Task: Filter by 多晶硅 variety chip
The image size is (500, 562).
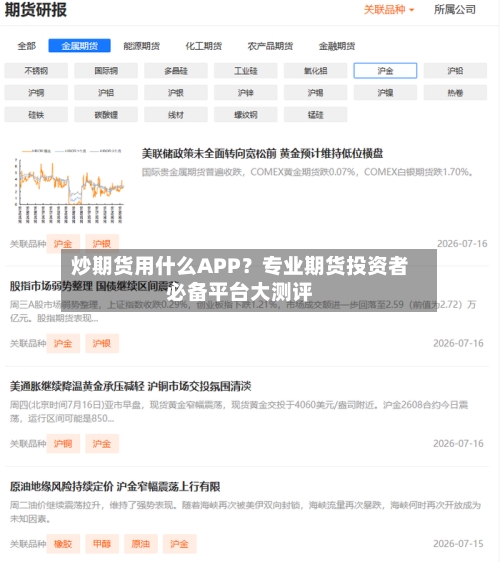Action: click(176, 71)
